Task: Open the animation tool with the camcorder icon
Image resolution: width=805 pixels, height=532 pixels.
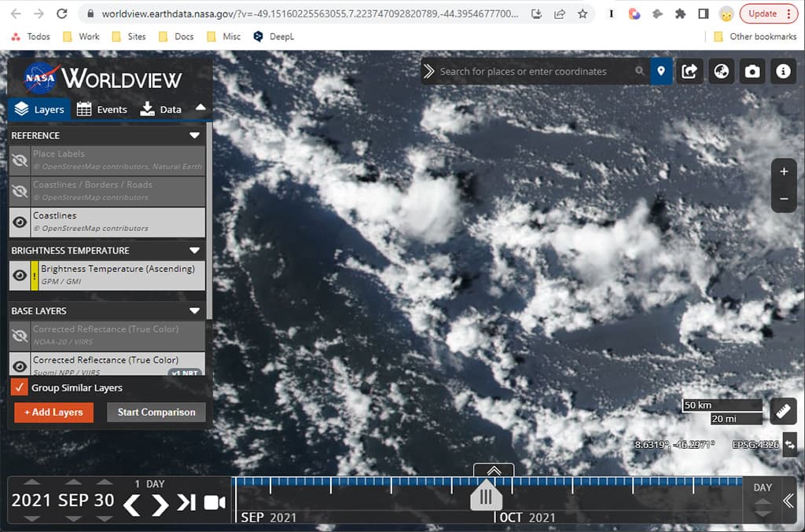Action: point(214,502)
